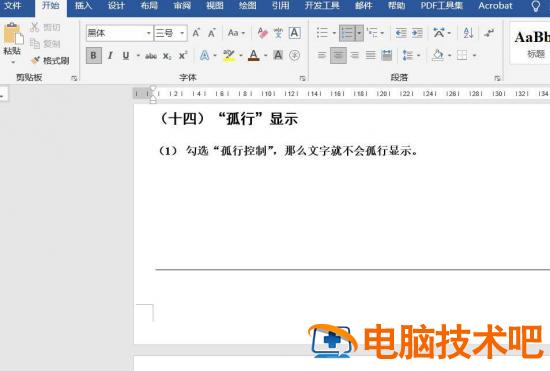Click the text effects icon

(x=204, y=55)
